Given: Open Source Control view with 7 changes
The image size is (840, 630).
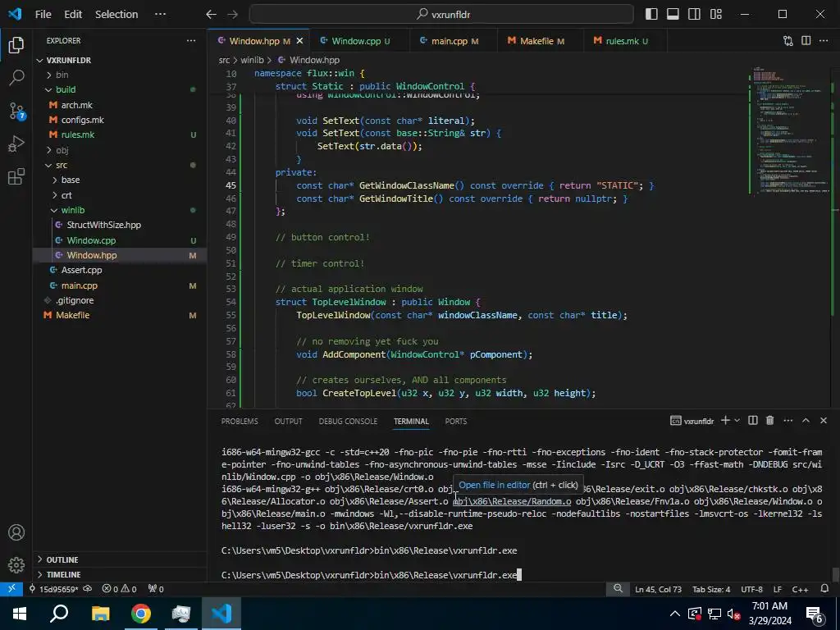Looking at the screenshot, I should click(16, 111).
